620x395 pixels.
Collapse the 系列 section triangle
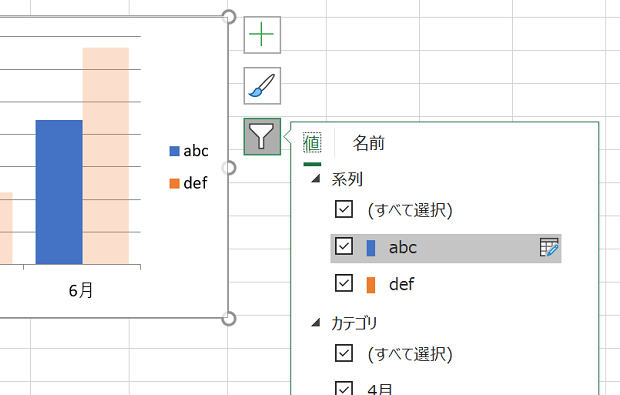click(x=316, y=179)
